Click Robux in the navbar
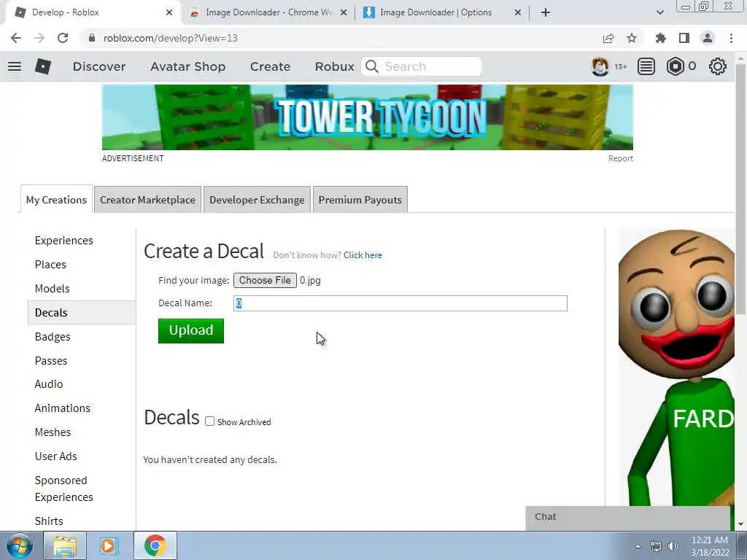Screen dimensions: 747x560 [334, 66]
